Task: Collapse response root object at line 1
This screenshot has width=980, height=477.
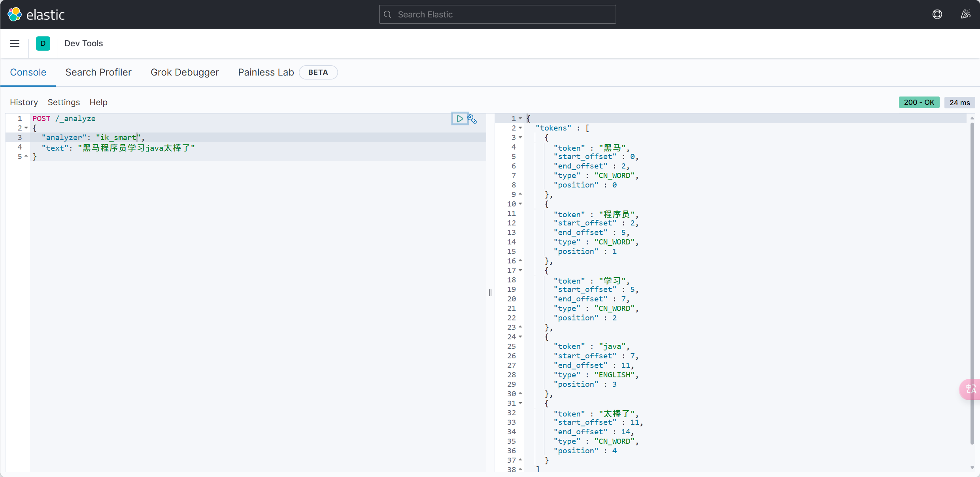Action: click(x=520, y=118)
